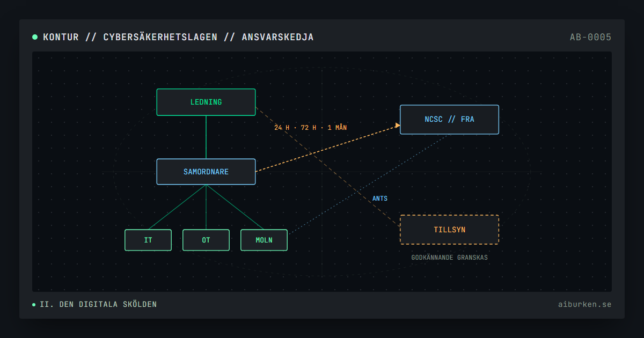This screenshot has width=644, height=338.
Task: Click the ANTS edge label
Action: pyautogui.click(x=380, y=199)
